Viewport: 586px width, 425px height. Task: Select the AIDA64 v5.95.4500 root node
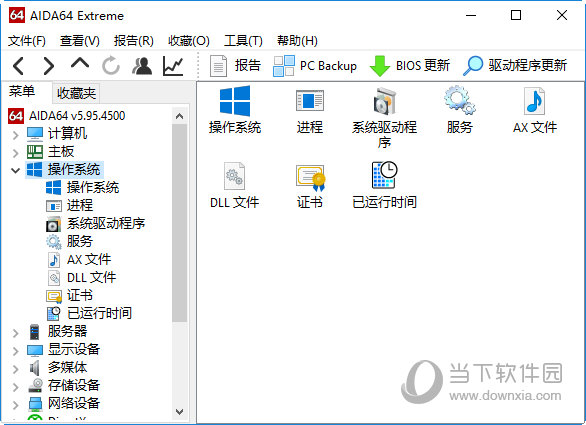pos(67,116)
